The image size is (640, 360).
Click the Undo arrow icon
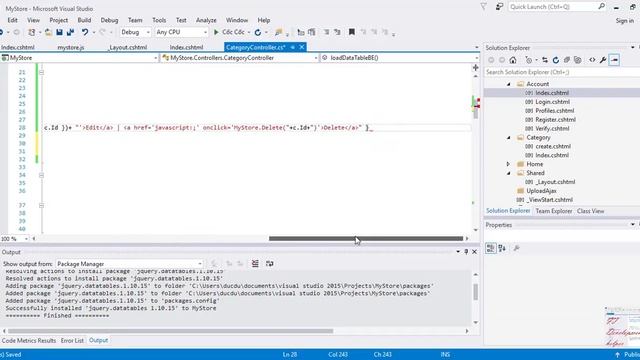click(84, 32)
